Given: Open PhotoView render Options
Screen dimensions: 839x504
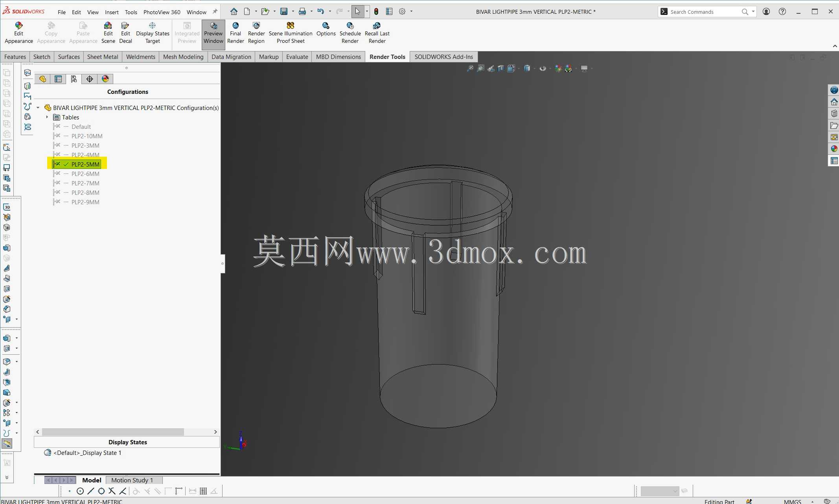Looking at the screenshot, I should (326, 30).
